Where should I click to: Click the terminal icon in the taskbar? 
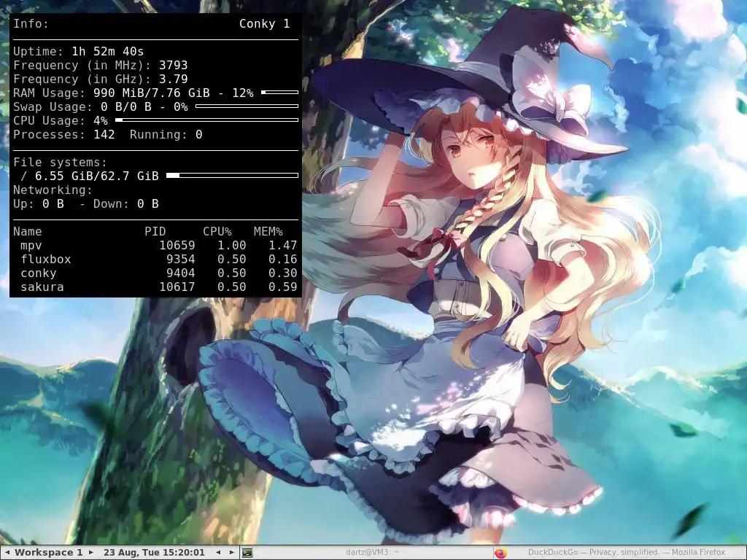point(247,553)
